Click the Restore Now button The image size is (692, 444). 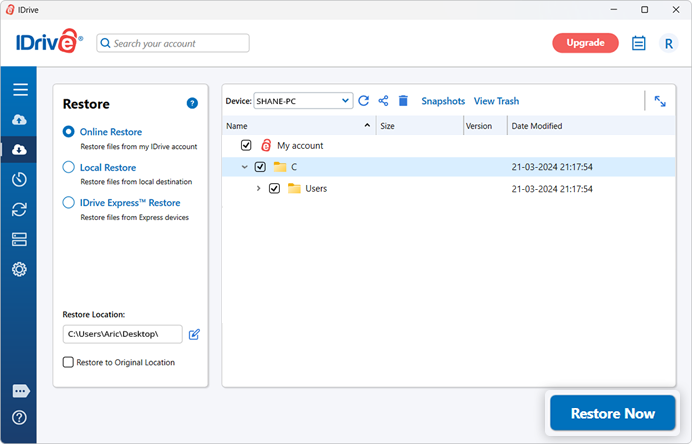[x=612, y=413]
